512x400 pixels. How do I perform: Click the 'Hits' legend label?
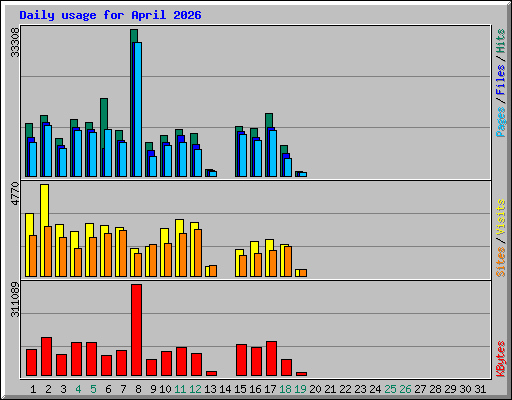click(501, 41)
